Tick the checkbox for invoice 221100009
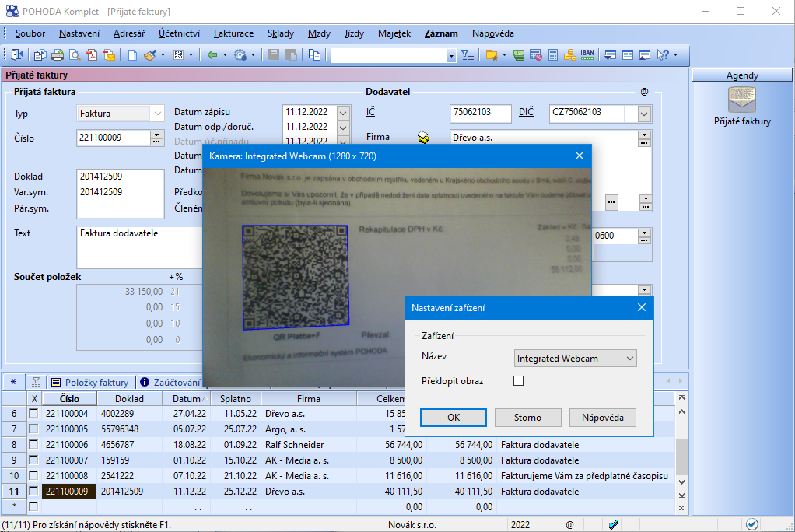The width and height of the screenshot is (795, 532). point(33,492)
